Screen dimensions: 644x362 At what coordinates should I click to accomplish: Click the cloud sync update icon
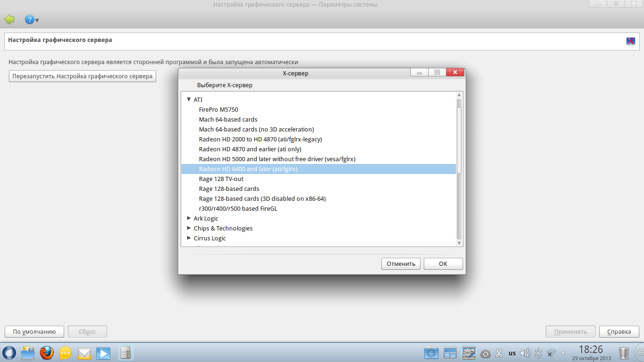pyautogui.click(x=486, y=353)
